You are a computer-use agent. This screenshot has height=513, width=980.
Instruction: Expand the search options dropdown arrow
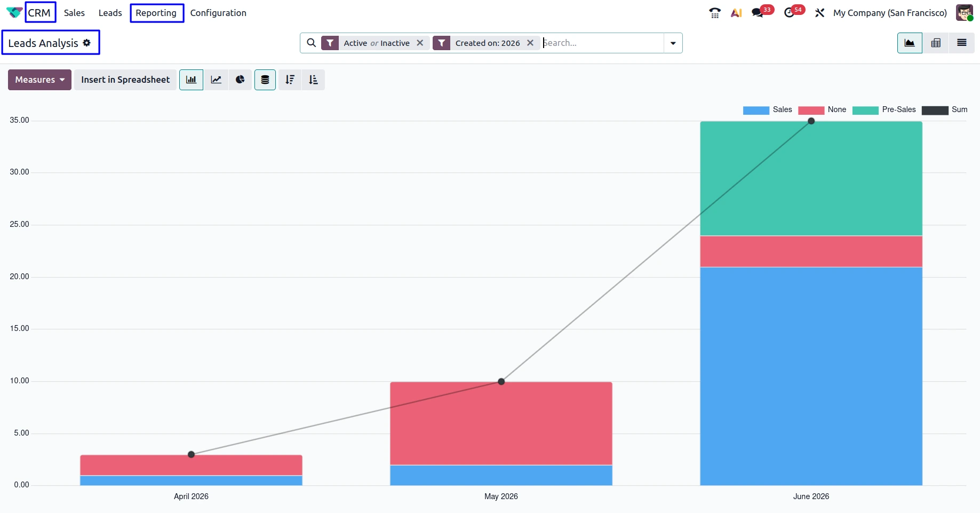click(673, 43)
